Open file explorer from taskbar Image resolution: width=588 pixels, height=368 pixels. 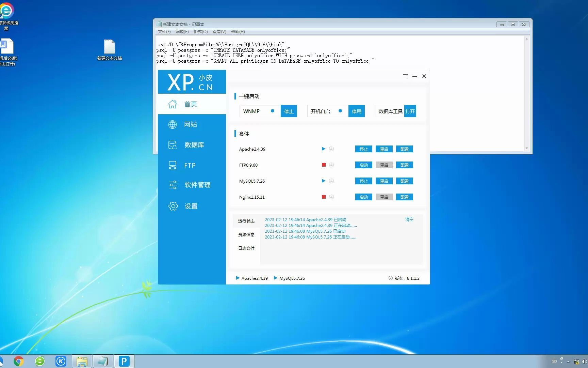coord(82,361)
